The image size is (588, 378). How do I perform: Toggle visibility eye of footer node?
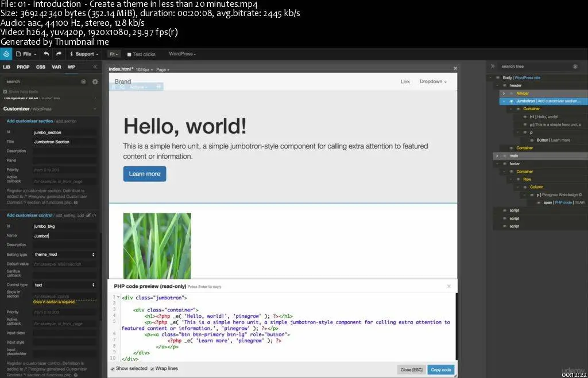(504, 163)
